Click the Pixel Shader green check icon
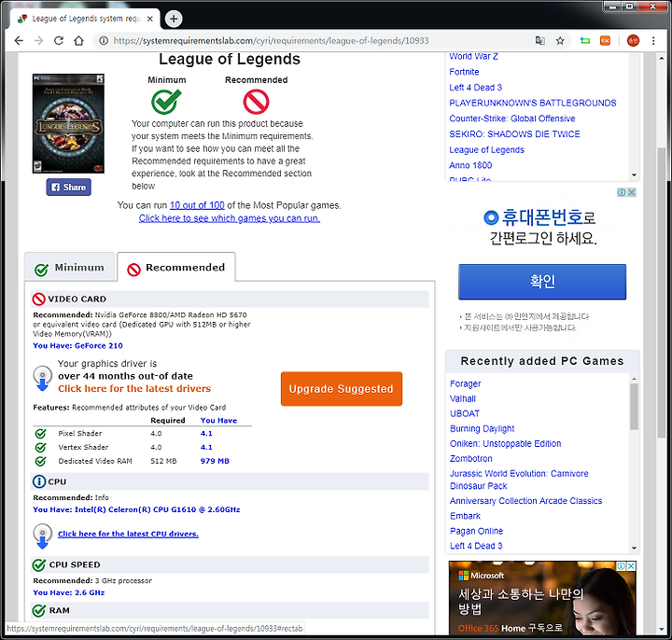The image size is (672, 640). 41,434
